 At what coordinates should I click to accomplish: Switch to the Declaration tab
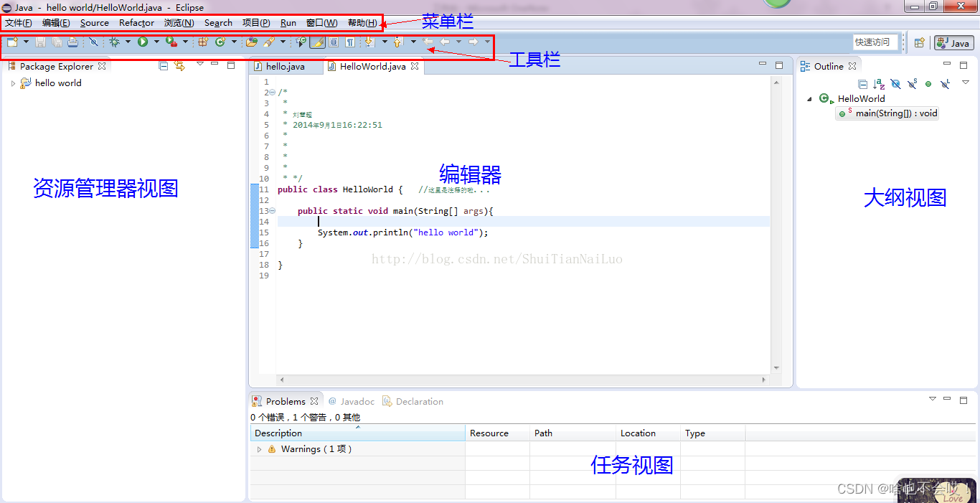click(413, 402)
